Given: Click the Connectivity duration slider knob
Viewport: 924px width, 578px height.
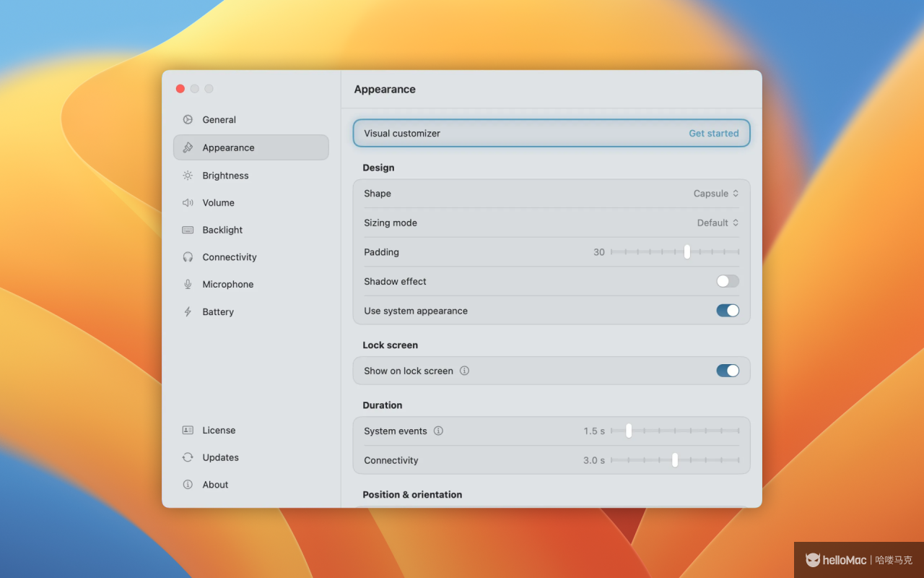Looking at the screenshot, I should (x=675, y=460).
